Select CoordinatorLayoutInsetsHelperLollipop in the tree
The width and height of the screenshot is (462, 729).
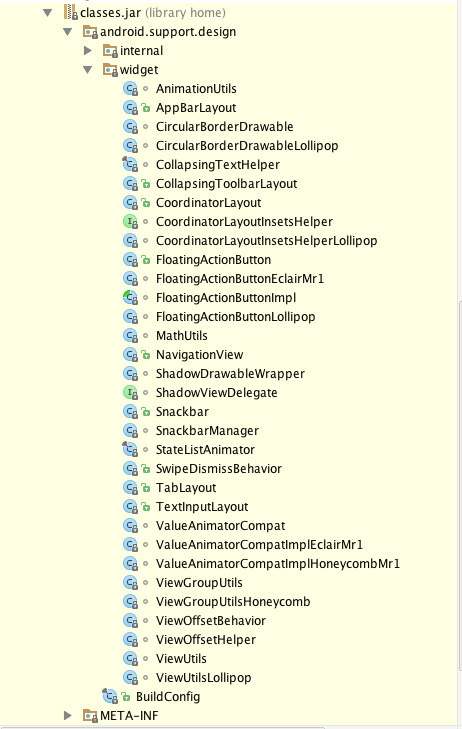tap(266, 241)
